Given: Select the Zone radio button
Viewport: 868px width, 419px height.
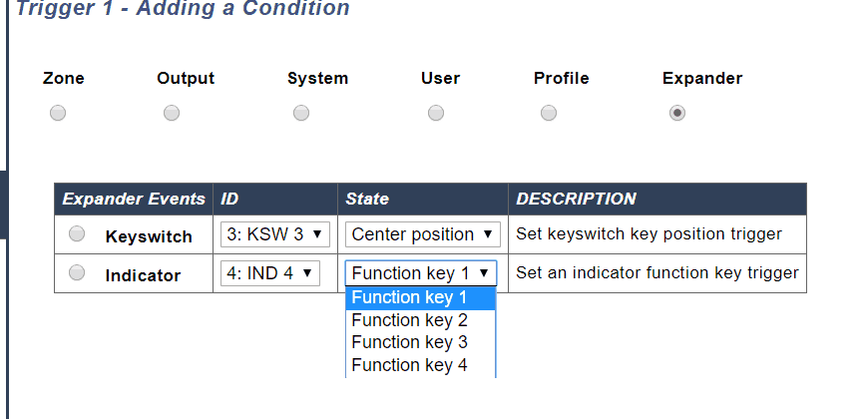Looking at the screenshot, I should pyautogui.click(x=58, y=114).
